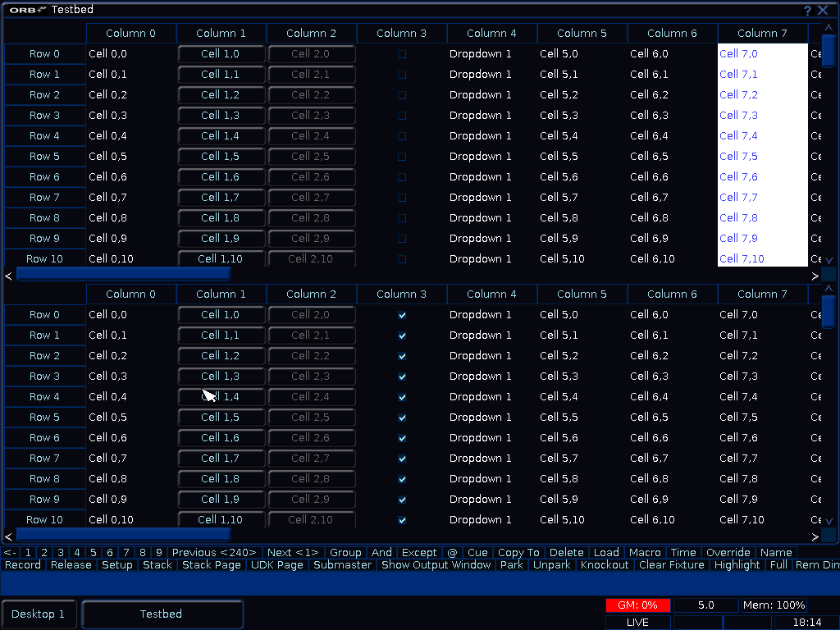Check the Row 0 checkbox in top table
Screen dimensions: 840x630
(402, 54)
